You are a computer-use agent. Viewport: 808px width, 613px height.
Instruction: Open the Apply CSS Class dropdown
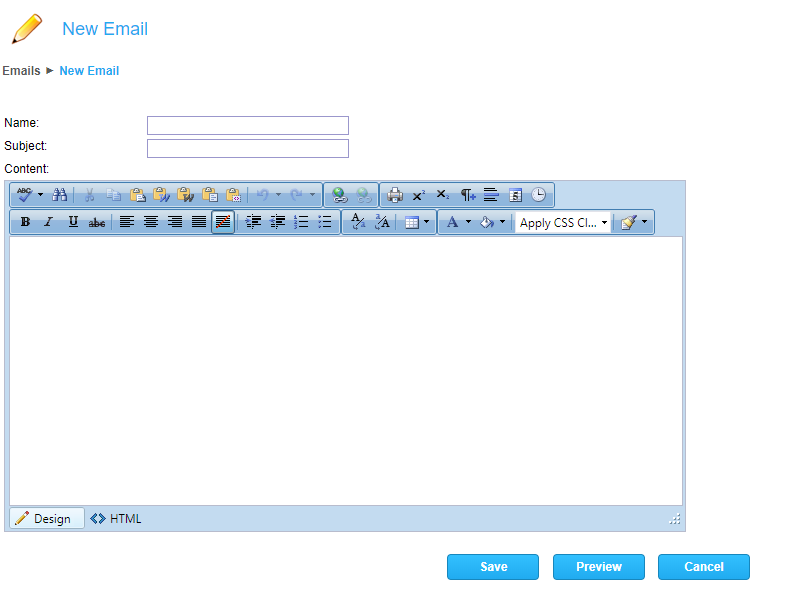tap(563, 223)
